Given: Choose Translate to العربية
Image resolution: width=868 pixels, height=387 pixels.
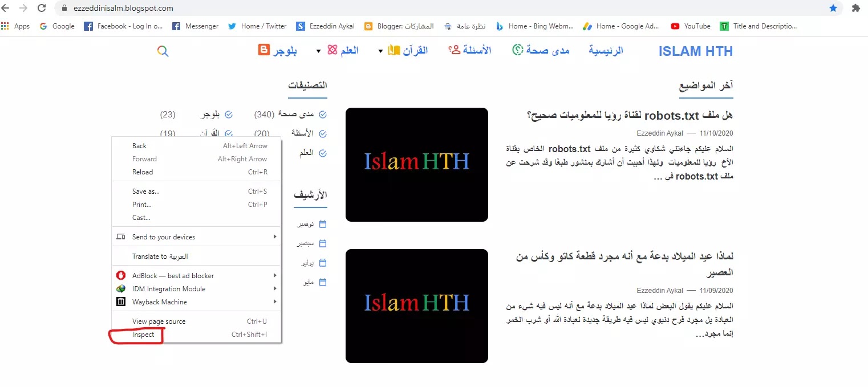Looking at the screenshot, I should click(x=197, y=256).
